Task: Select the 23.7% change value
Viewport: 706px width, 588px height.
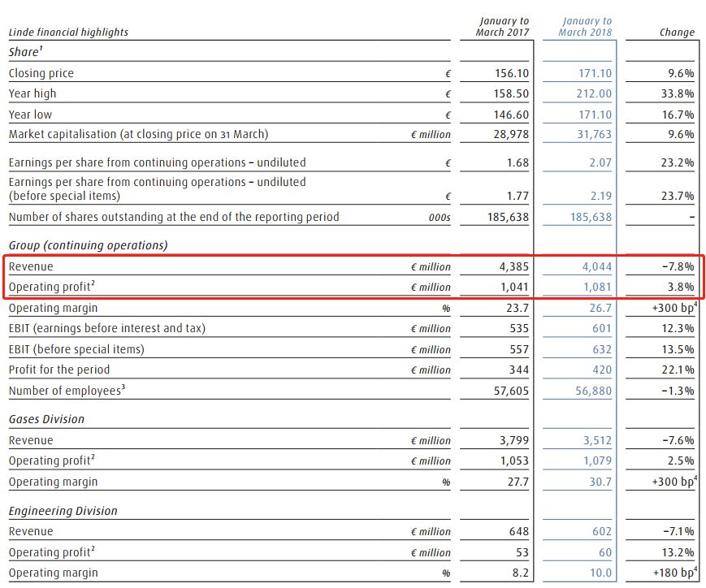Action: click(x=678, y=196)
